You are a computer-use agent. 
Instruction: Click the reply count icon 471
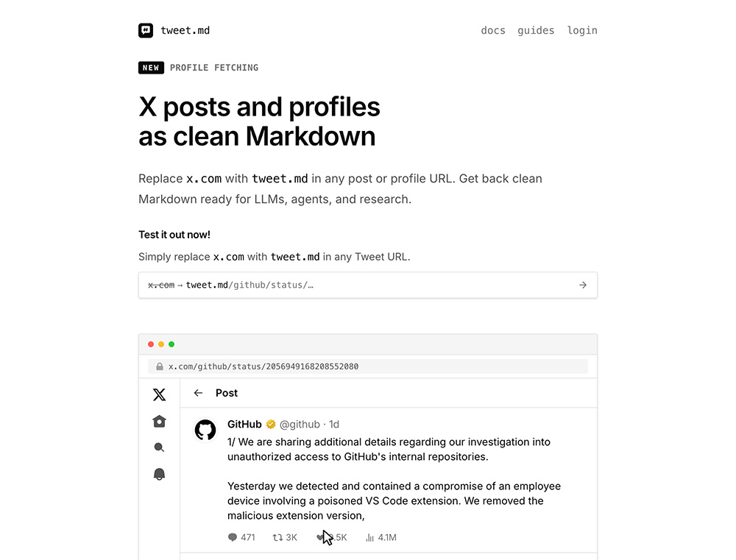pos(233,537)
